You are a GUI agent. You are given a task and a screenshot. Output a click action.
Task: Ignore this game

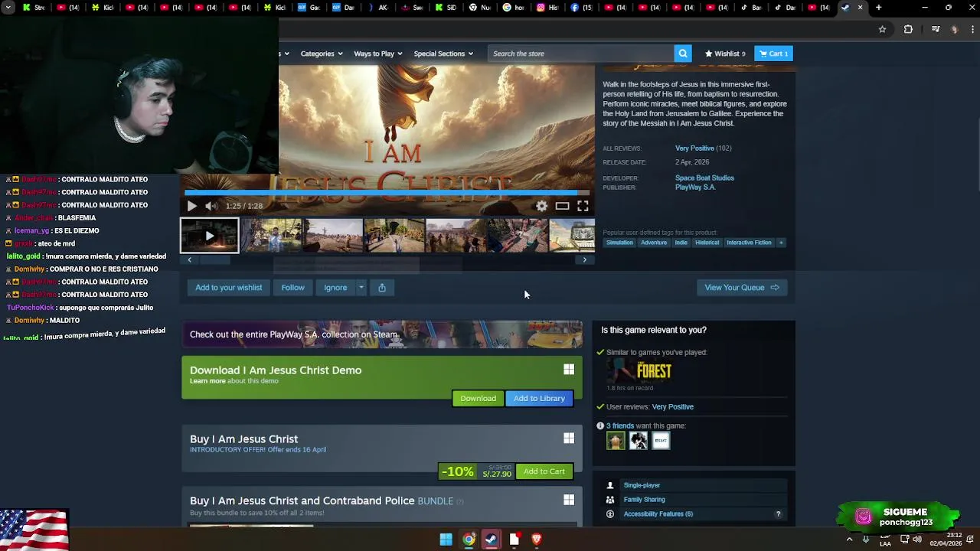tap(335, 288)
